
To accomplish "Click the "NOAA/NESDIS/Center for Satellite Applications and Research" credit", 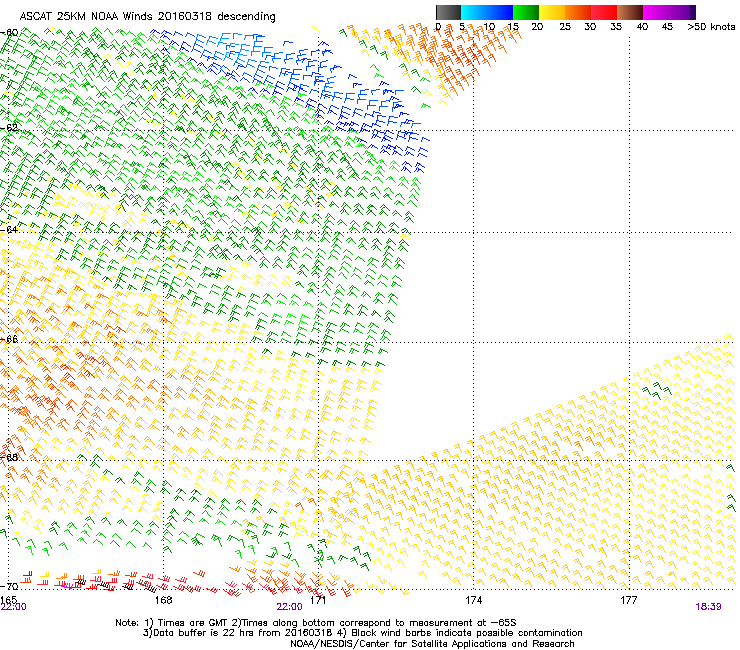I will point(432,644).
